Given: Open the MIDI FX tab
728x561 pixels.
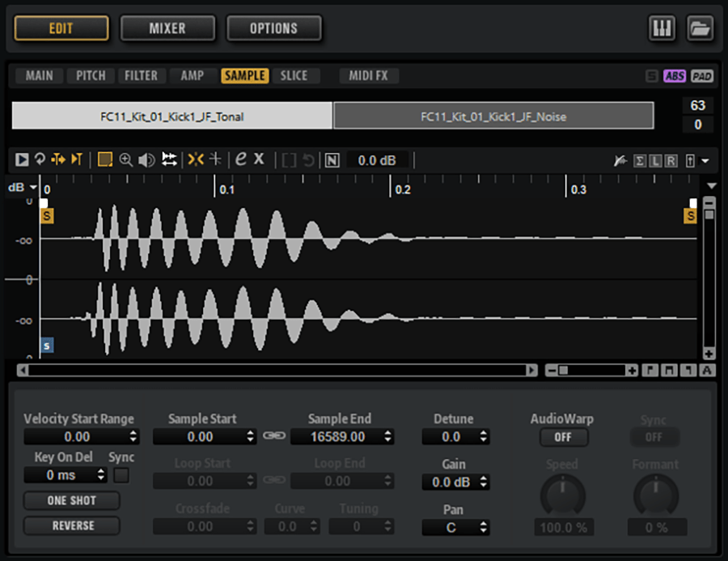Looking at the screenshot, I should click(369, 75).
